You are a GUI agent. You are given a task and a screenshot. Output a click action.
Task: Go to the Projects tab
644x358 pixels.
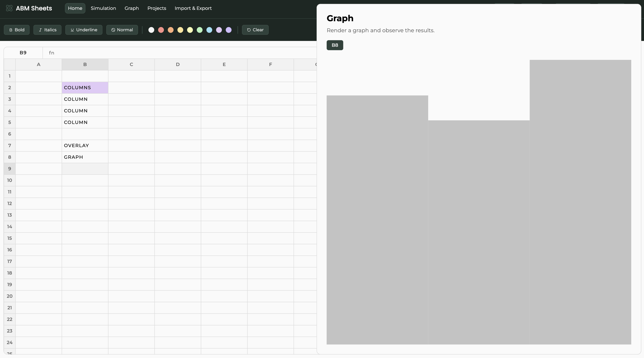[157, 8]
